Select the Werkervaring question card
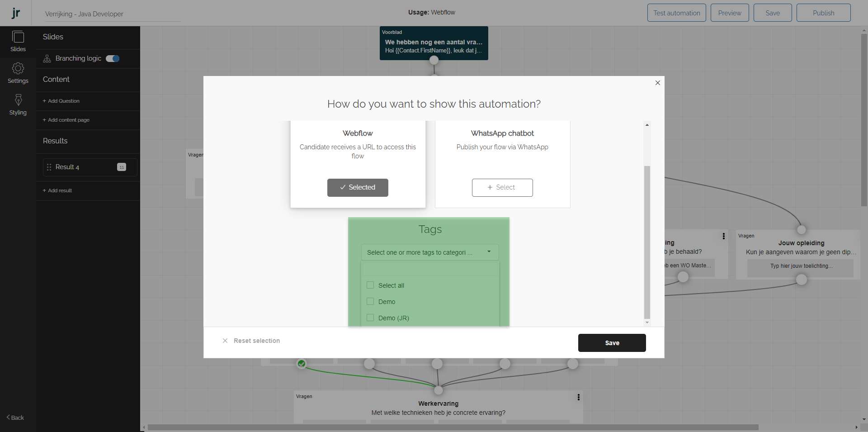Screen dimensions: 868x432 [x=439, y=407]
